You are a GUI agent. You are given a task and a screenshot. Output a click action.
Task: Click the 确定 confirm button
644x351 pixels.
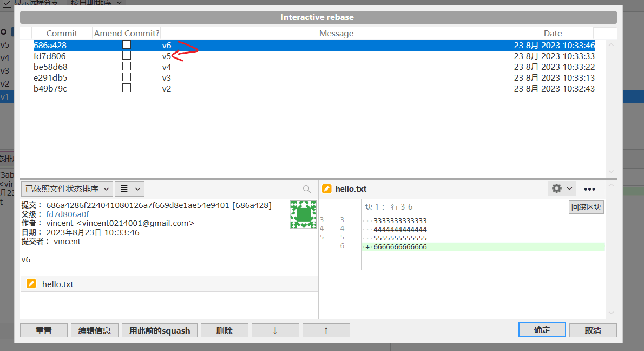point(542,330)
